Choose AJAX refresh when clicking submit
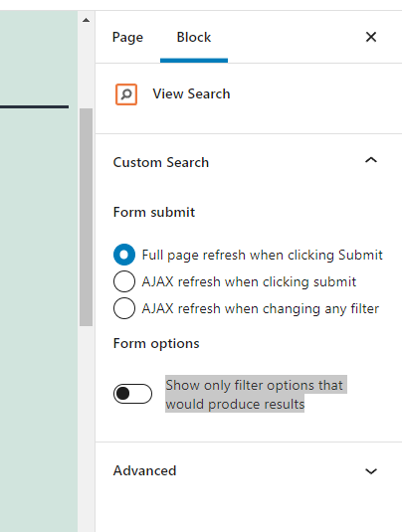This screenshot has height=532, width=402. [124, 281]
